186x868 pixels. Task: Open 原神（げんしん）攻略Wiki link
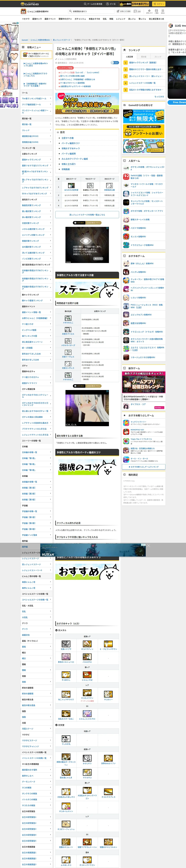point(142,263)
